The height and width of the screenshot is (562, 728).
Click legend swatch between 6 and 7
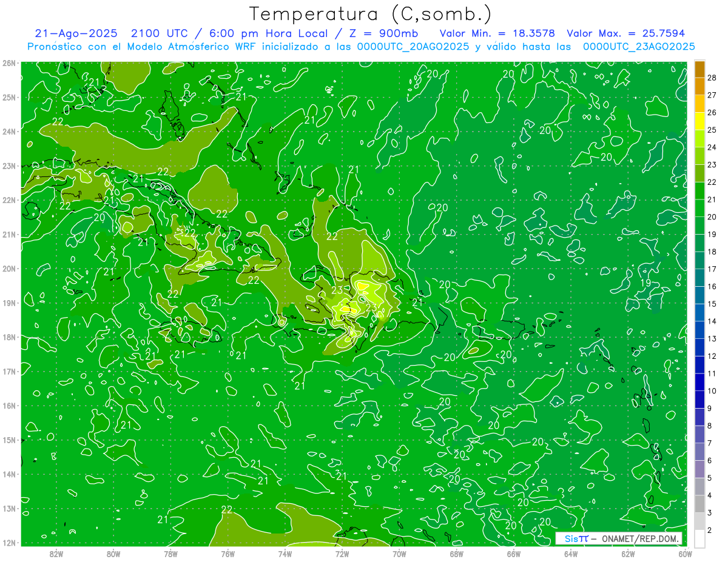[699, 452]
